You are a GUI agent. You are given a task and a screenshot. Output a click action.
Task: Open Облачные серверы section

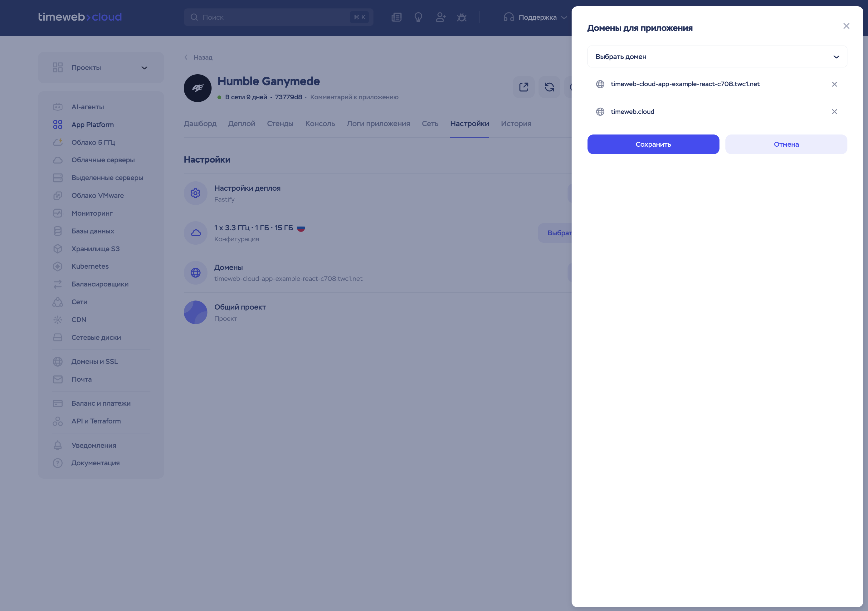coord(103,160)
